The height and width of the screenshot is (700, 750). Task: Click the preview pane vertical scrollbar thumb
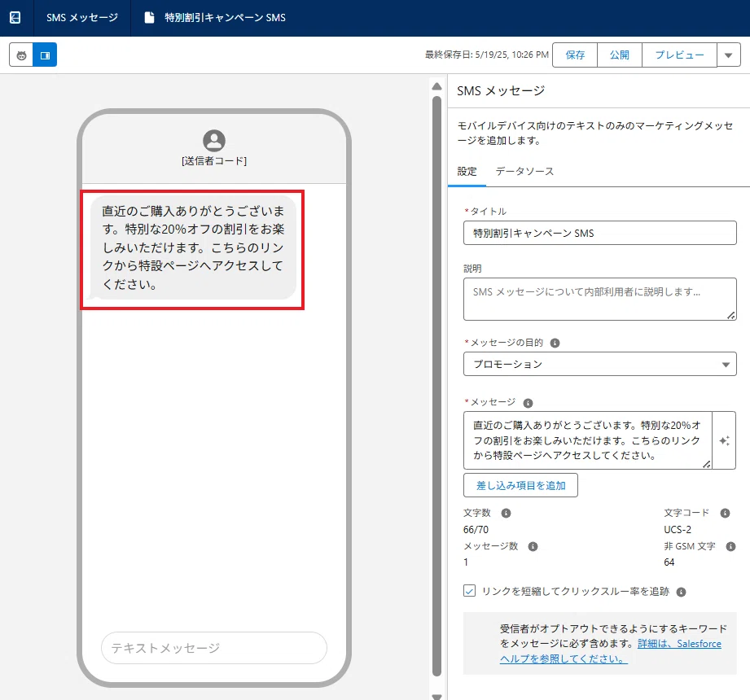point(436,387)
